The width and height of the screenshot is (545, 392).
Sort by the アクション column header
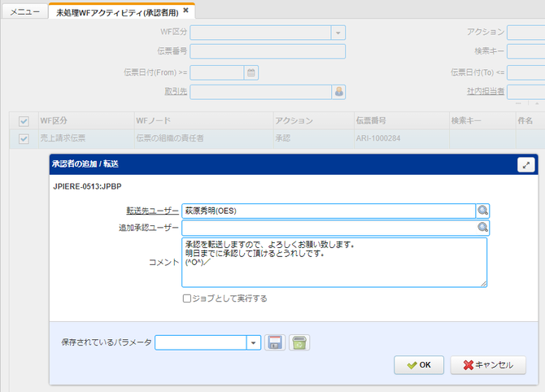(x=314, y=120)
